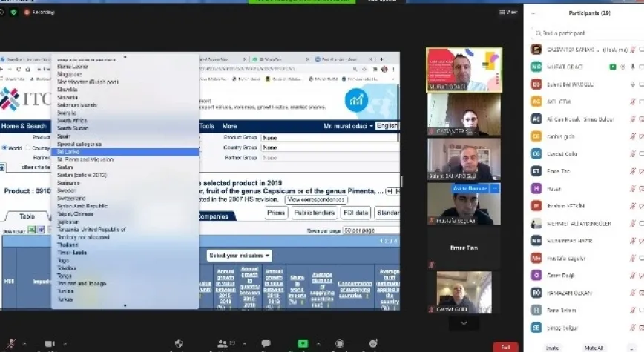Click Mute All in participants panel
644x352 pixels.
594,347
